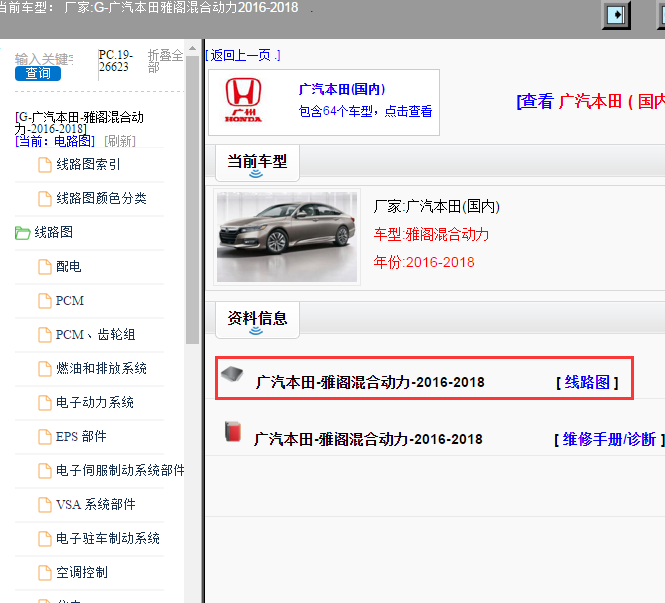665x603 pixels.
Task: Open VSA 系统部件 tree item
Action: (x=96, y=505)
